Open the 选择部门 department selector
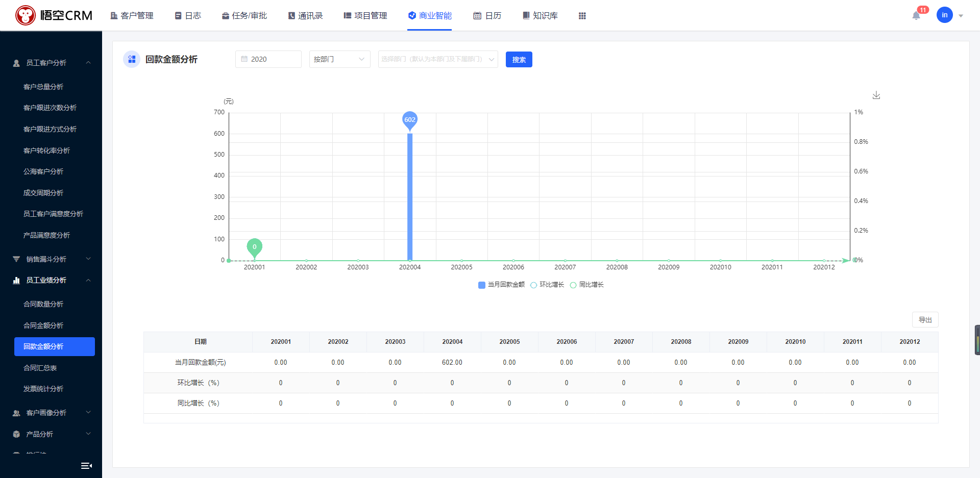 tap(438, 59)
